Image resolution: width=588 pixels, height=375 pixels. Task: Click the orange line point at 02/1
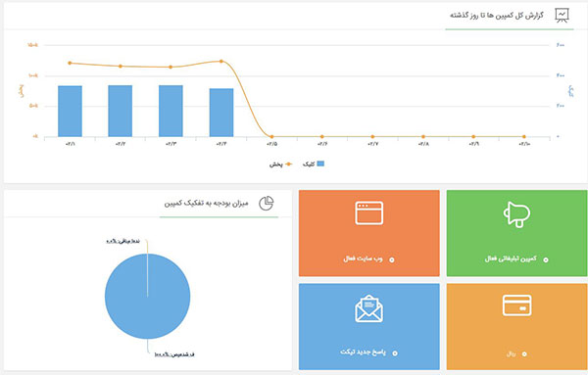[x=70, y=63]
